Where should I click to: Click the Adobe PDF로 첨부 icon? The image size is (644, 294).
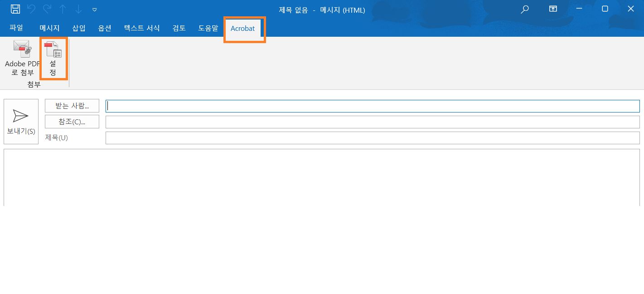(x=21, y=58)
